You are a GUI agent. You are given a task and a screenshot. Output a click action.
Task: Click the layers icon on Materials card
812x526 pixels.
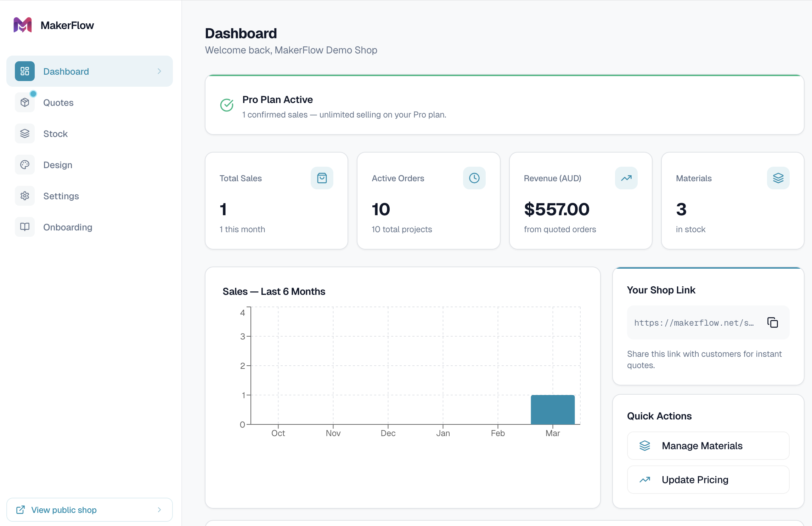click(778, 178)
